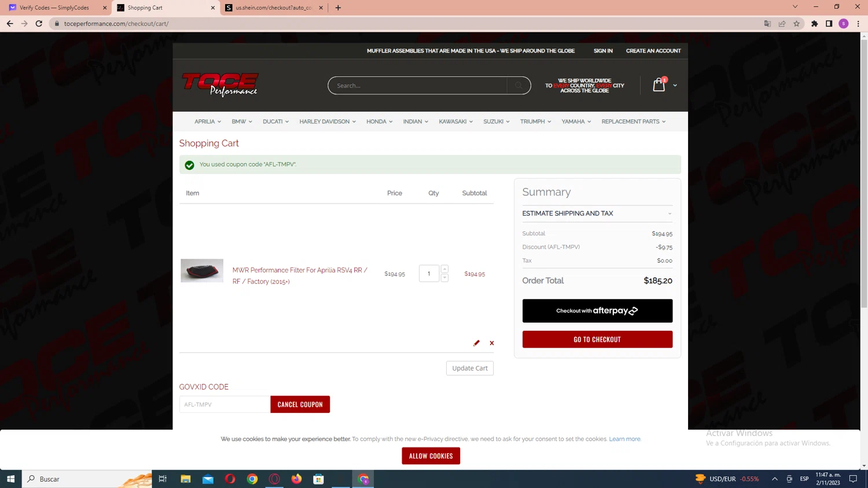Close the Shopping Cart tab
This screenshot has width=868, height=488.
pos(212,8)
